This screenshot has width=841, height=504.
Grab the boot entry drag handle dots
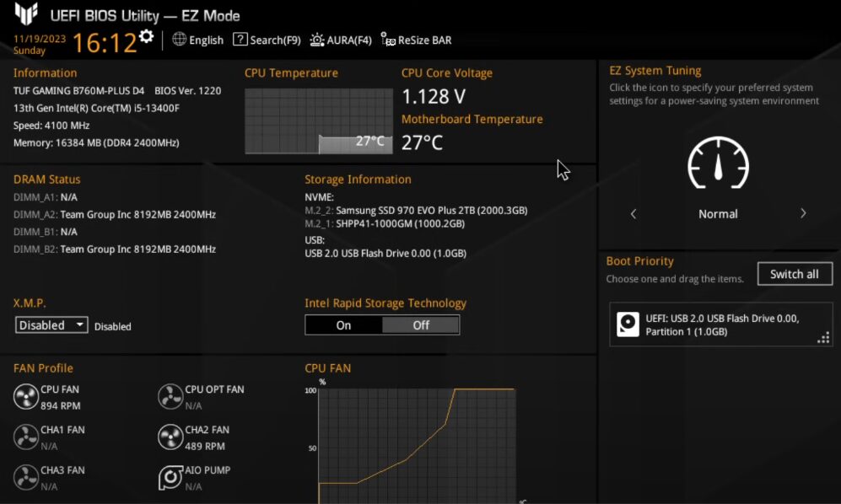(x=823, y=338)
